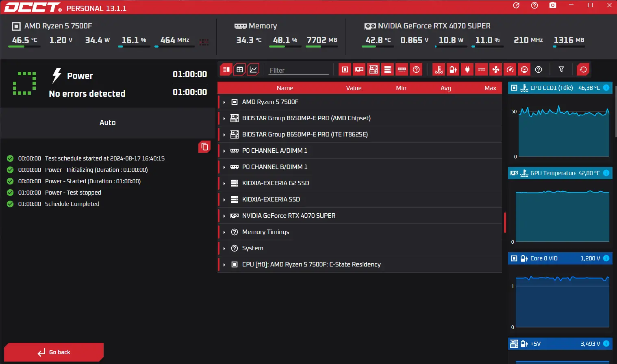Open info for the GPU Temperature graph
This screenshot has height=364, width=617.
pos(606,173)
